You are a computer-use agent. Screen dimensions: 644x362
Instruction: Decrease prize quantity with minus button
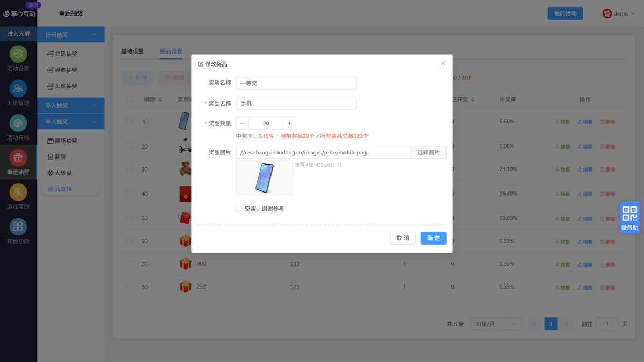(243, 124)
